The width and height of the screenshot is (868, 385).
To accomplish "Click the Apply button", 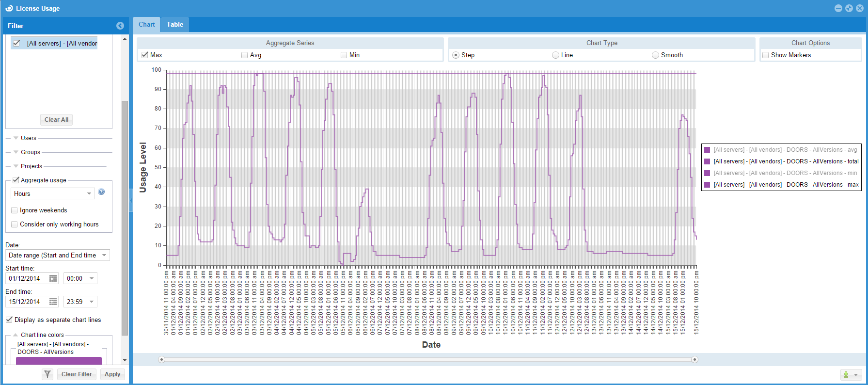I will 112,374.
